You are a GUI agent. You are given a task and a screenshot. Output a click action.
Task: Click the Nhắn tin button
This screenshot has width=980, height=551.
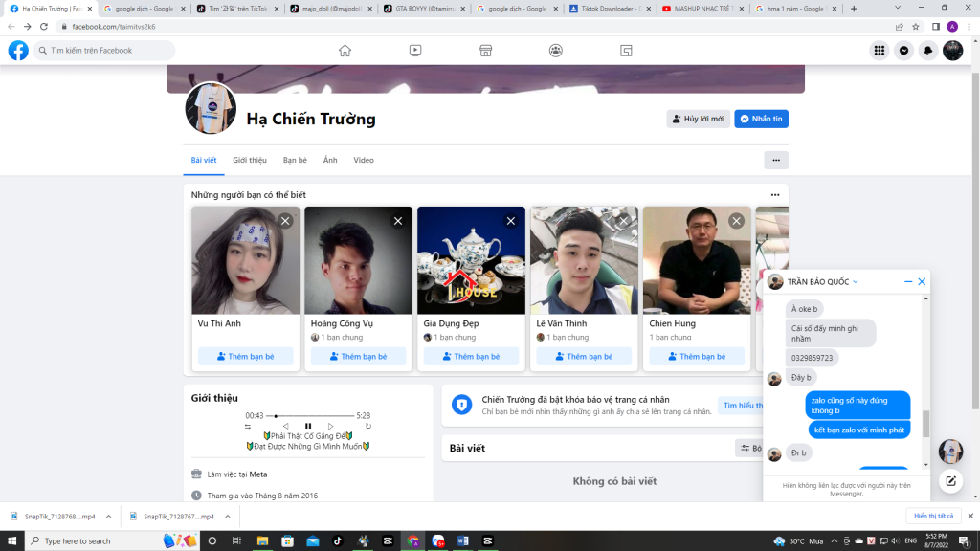[x=761, y=119]
